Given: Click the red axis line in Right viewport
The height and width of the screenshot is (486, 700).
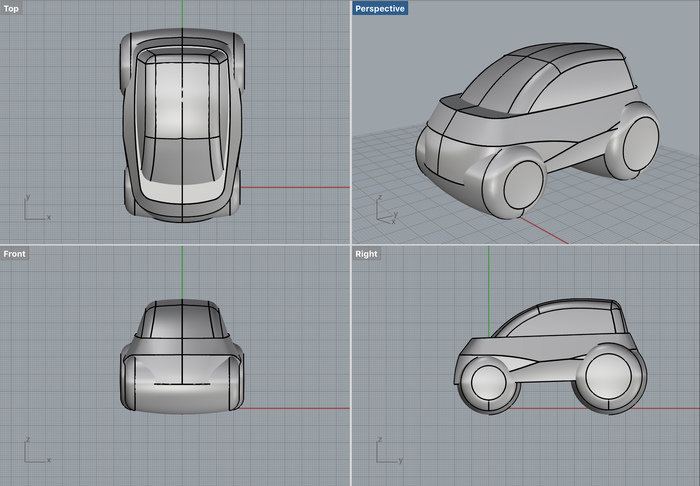Looking at the screenshot, I should (x=670, y=408).
